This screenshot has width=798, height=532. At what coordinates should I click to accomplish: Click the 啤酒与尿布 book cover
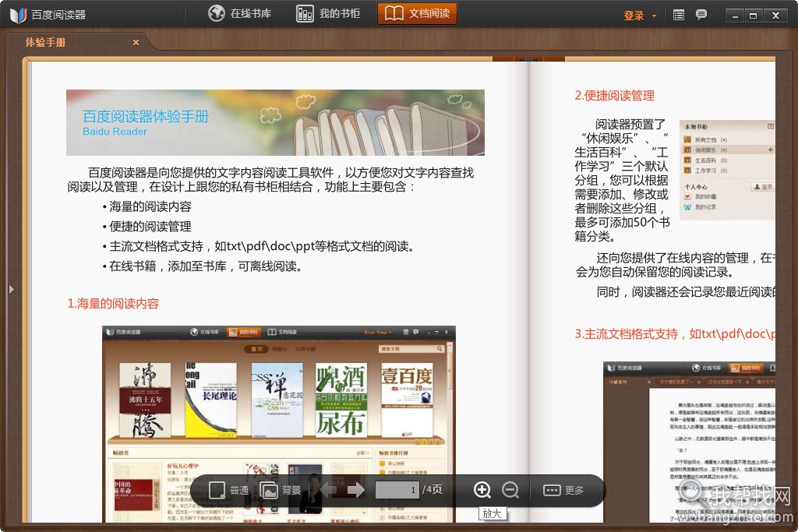pyautogui.click(x=341, y=400)
